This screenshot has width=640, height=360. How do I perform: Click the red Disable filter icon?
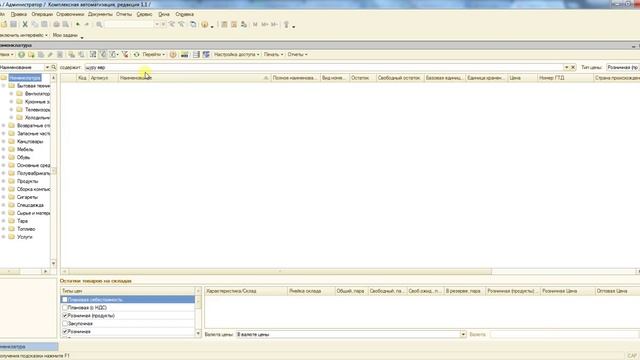tap(125, 54)
